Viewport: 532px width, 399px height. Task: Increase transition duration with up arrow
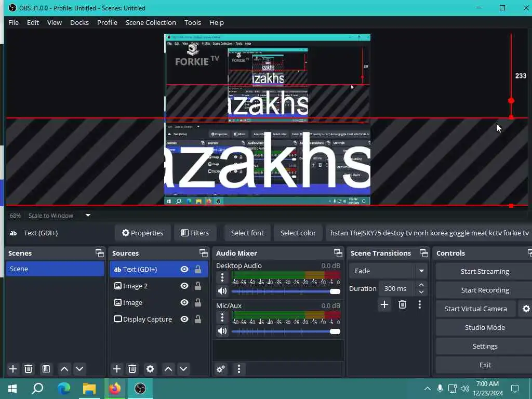click(x=421, y=285)
